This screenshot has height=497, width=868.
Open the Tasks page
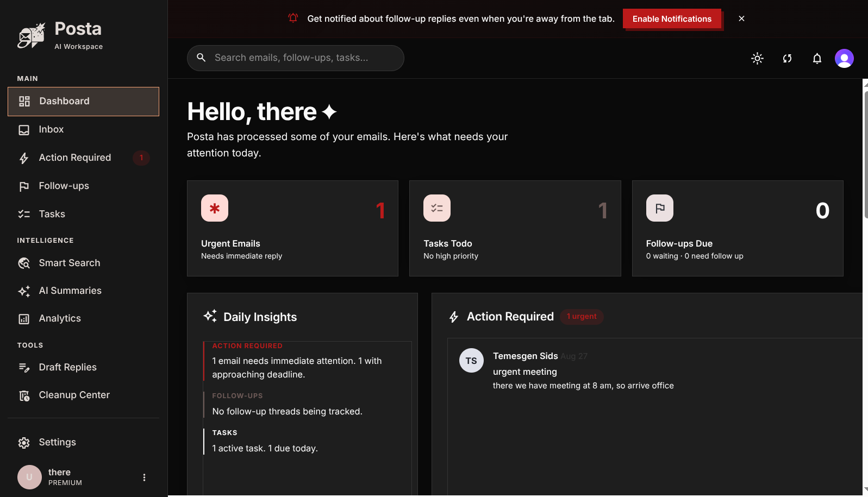[83, 215]
